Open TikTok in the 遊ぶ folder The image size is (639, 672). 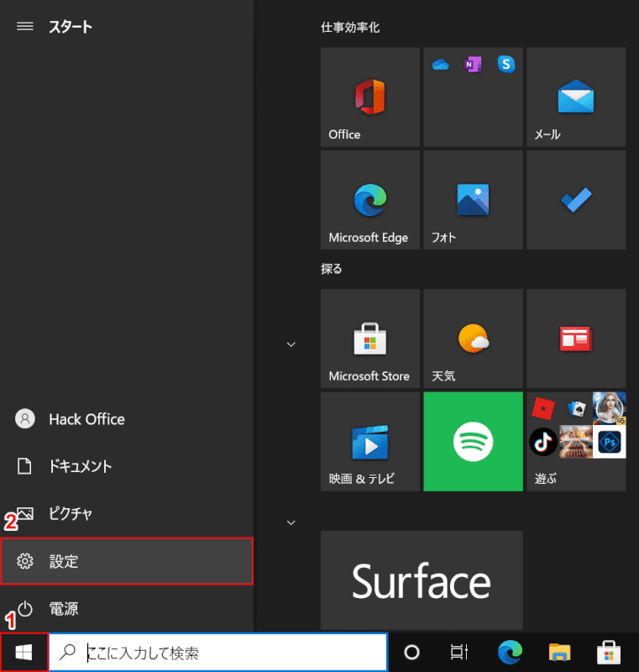tap(543, 442)
